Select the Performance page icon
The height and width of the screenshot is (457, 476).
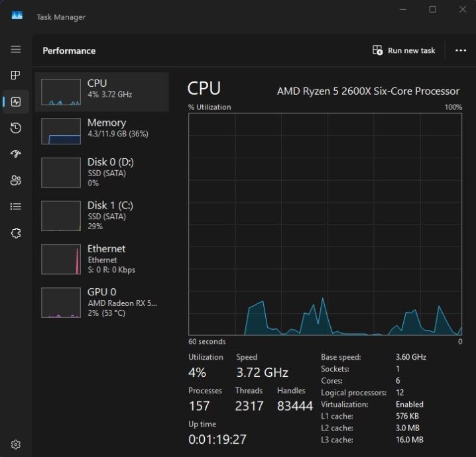(16, 101)
